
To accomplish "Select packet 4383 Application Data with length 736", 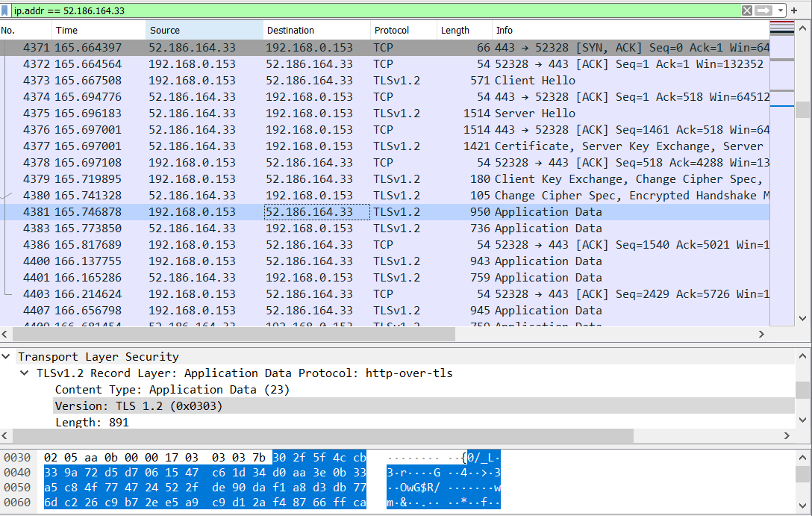I will 385,228.
